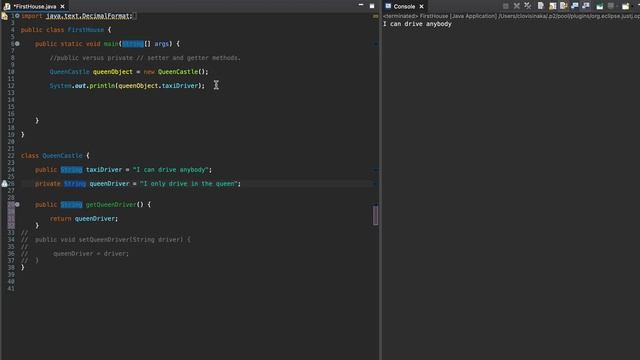Click 'return queenDriver;' statement
640x360 pixels.
click(84, 219)
